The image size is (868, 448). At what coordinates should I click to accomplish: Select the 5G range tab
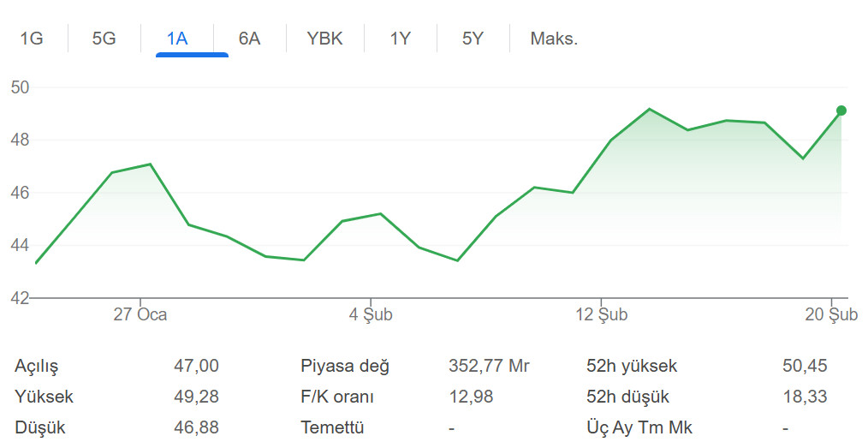coord(104,39)
